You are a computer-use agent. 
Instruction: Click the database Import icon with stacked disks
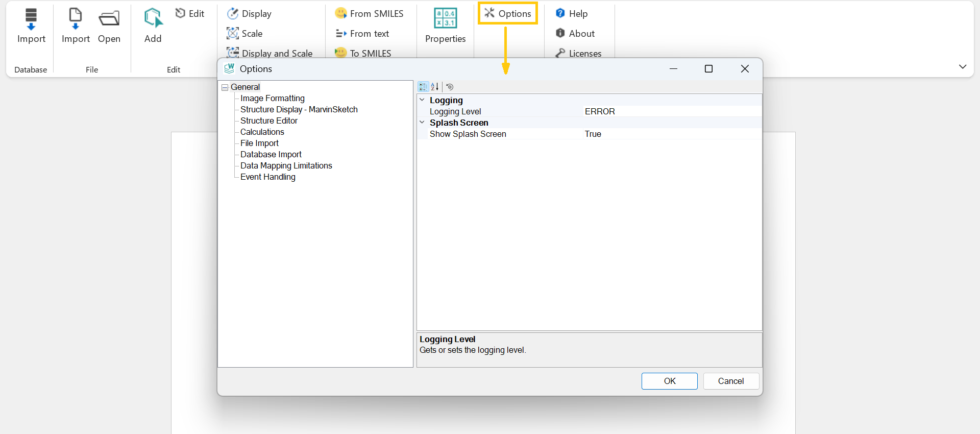tap(31, 19)
